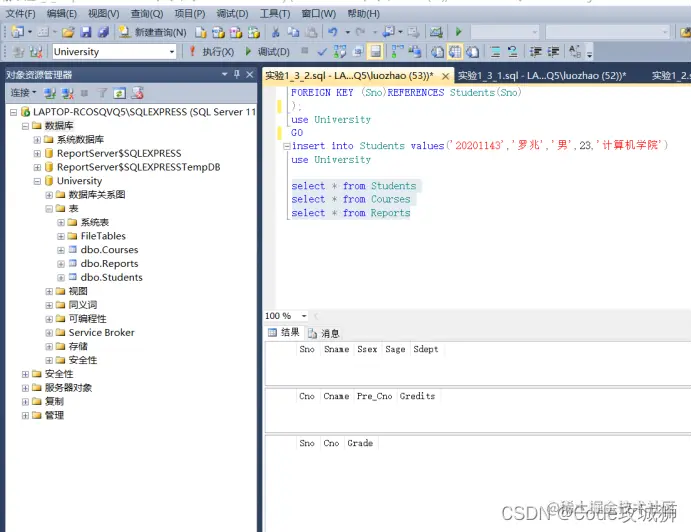The image size is (692, 532).
Task: Click the parse checkmark icon
Action: tap(322, 52)
